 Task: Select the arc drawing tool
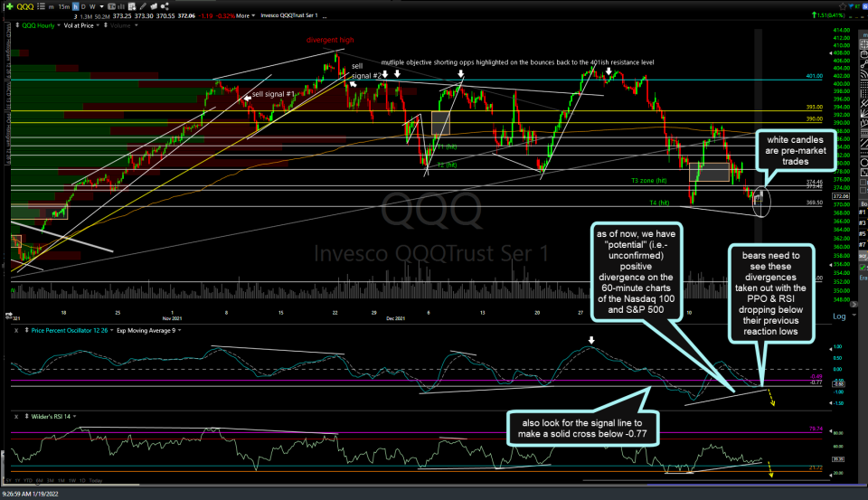(x=864, y=74)
